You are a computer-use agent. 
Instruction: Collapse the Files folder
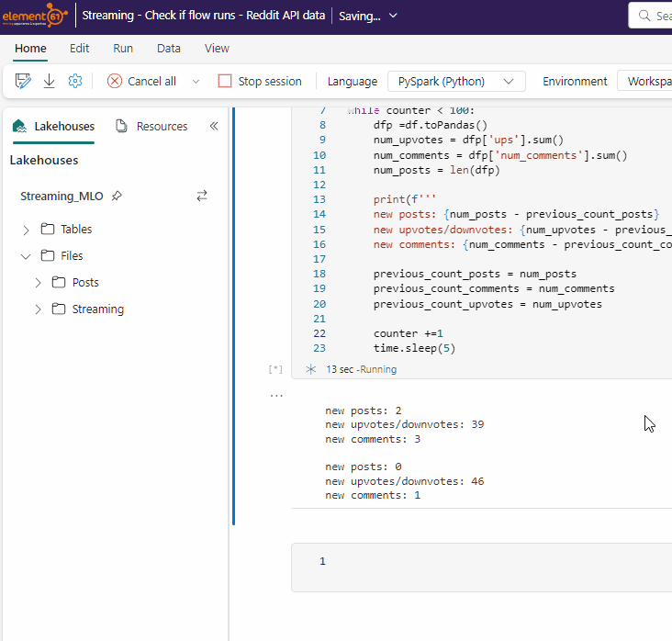click(26, 256)
